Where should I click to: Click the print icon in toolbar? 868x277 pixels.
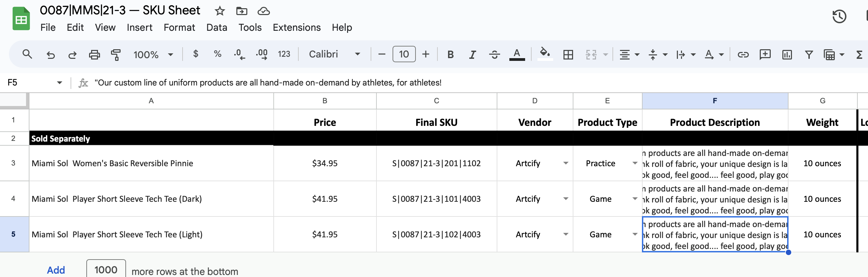click(94, 54)
